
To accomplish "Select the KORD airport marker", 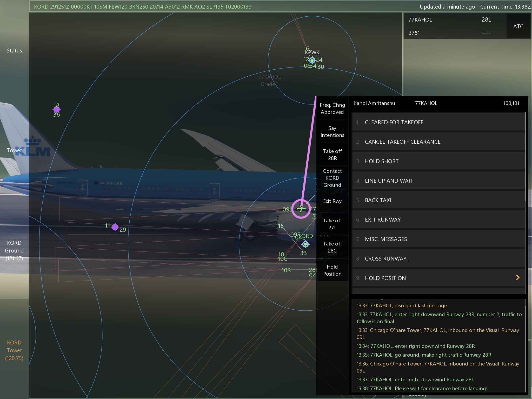I will point(305,244).
